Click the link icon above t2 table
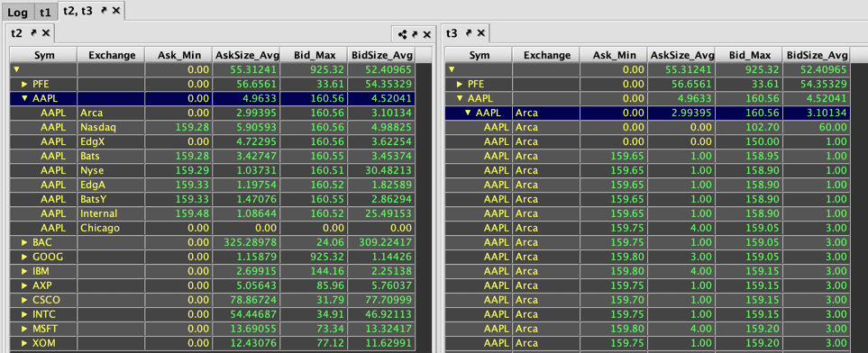The height and width of the screenshot is (353, 868). [x=402, y=35]
